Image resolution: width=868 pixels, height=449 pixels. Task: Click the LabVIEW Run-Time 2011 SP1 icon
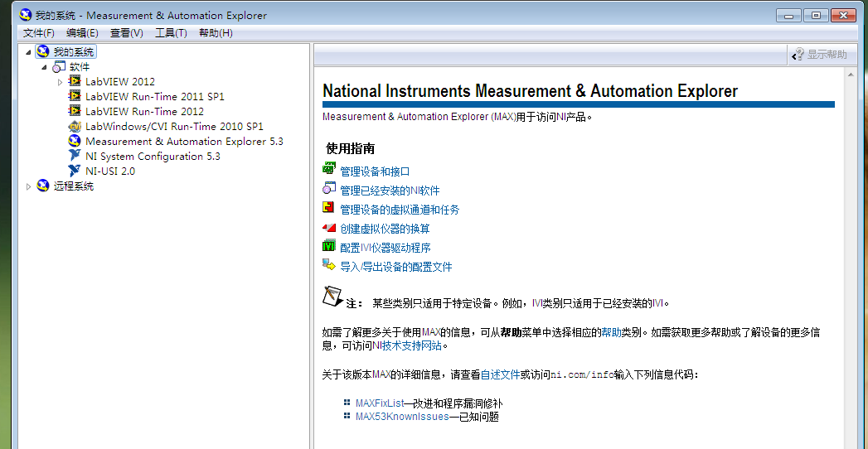75,97
